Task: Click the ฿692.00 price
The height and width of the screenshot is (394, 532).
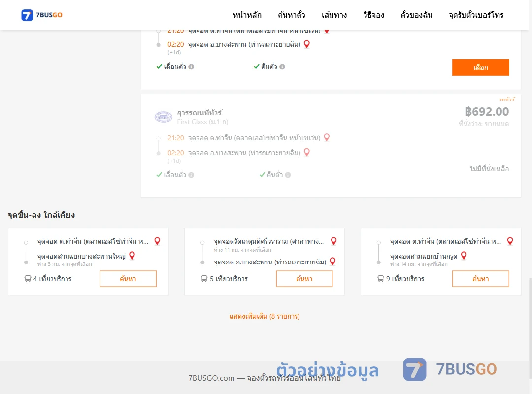Action: tap(487, 112)
